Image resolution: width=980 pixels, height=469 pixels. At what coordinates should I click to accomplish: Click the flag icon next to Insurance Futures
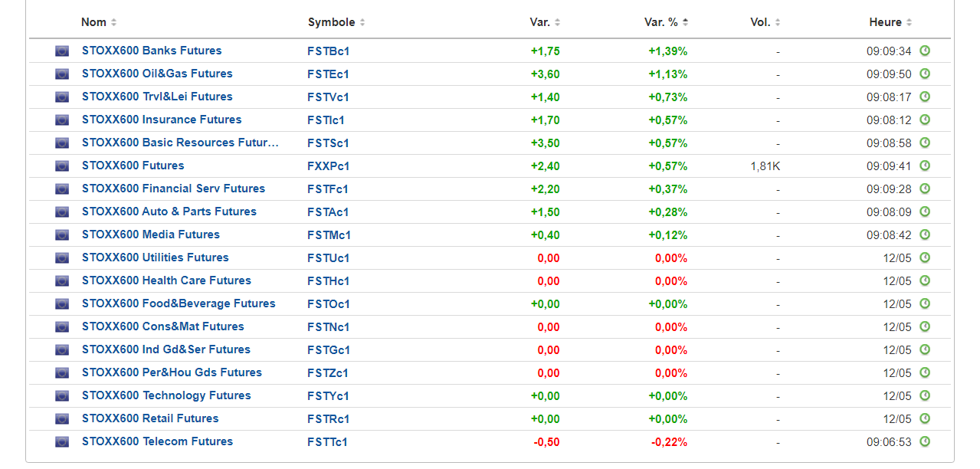pos(62,120)
